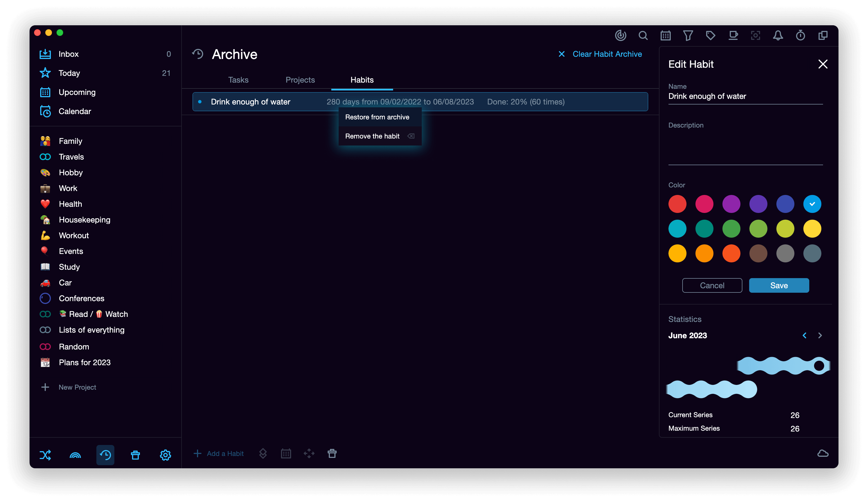
Task: Open the Today list
Action: coord(105,73)
